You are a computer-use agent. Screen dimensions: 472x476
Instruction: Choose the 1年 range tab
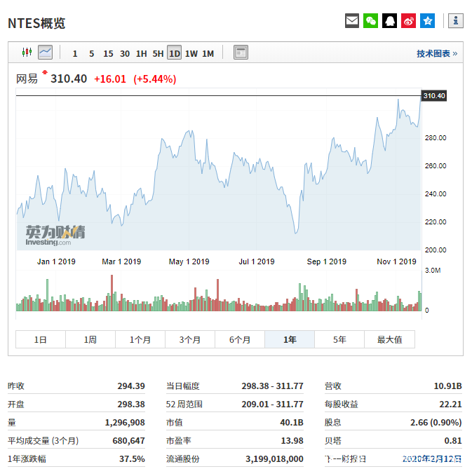[x=290, y=339]
